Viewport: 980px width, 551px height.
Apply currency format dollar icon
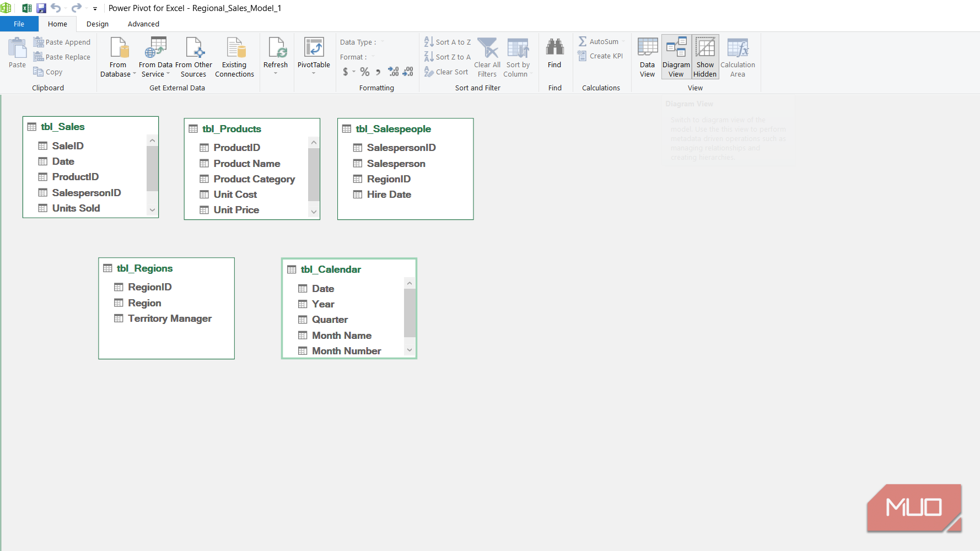pyautogui.click(x=346, y=72)
